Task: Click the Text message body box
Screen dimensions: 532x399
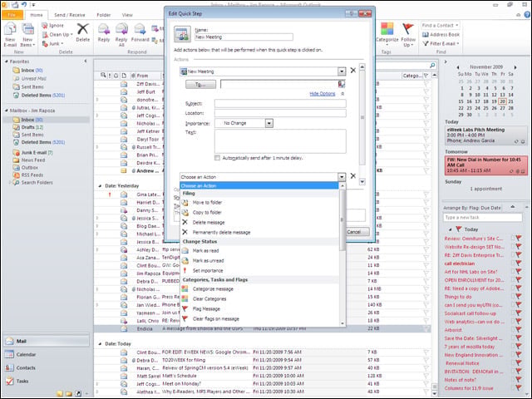Action: (x=280, y=141)
